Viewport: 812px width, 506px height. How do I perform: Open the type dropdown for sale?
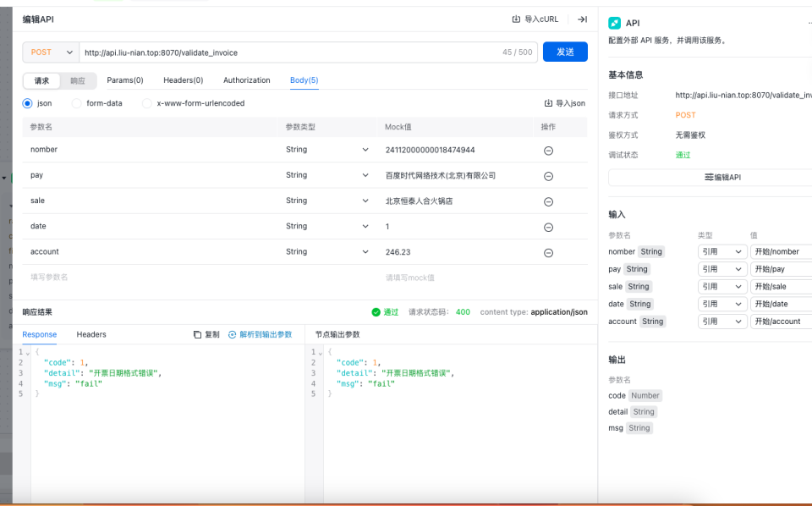click(326, 201)
